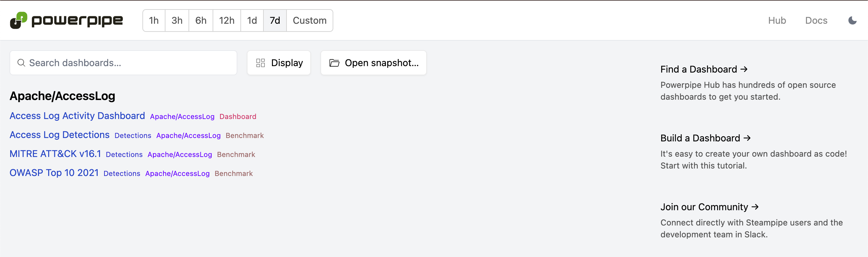Image resolution: width=868 pixels, height=257 pixels.
Task: Open the Hub page
Action: pyautogui.click(x=777, y=21)
